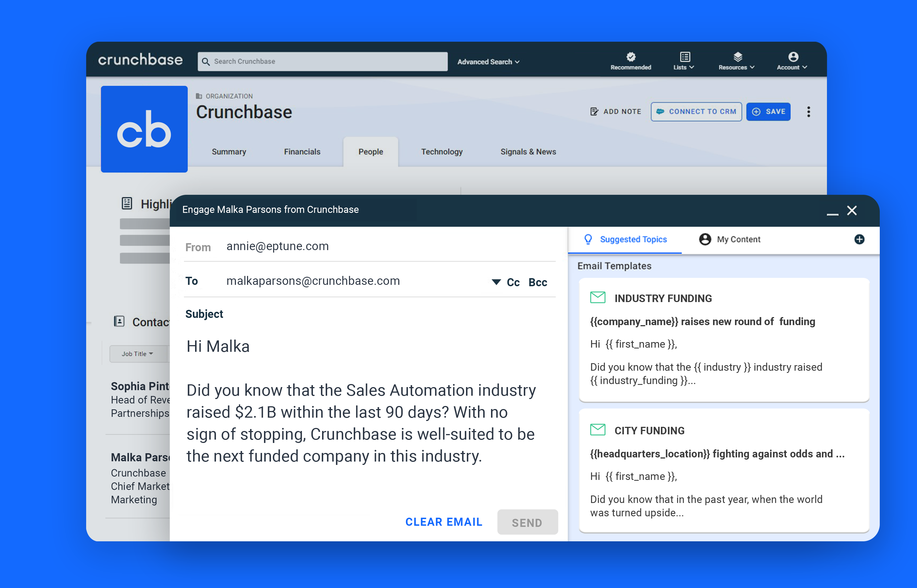917x588 pixels.
Task: Save the Crunchbase organization
Action: 769,111
